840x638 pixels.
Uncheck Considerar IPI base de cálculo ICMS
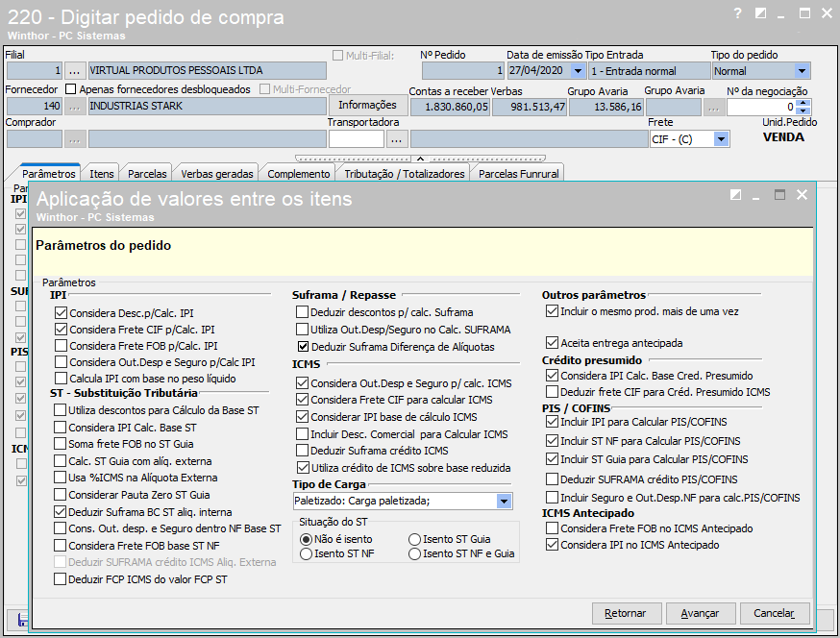[x=302, y=417]
